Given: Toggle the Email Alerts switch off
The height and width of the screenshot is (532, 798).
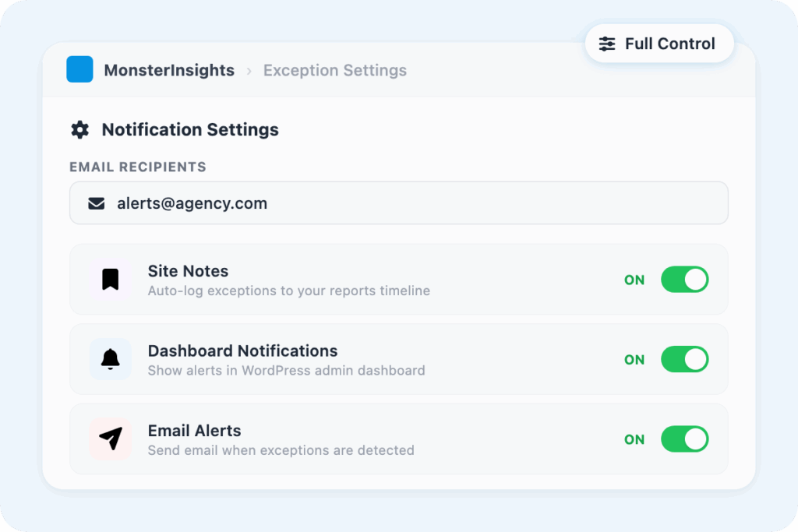Looking at the screenshot, I should [684, 439].
